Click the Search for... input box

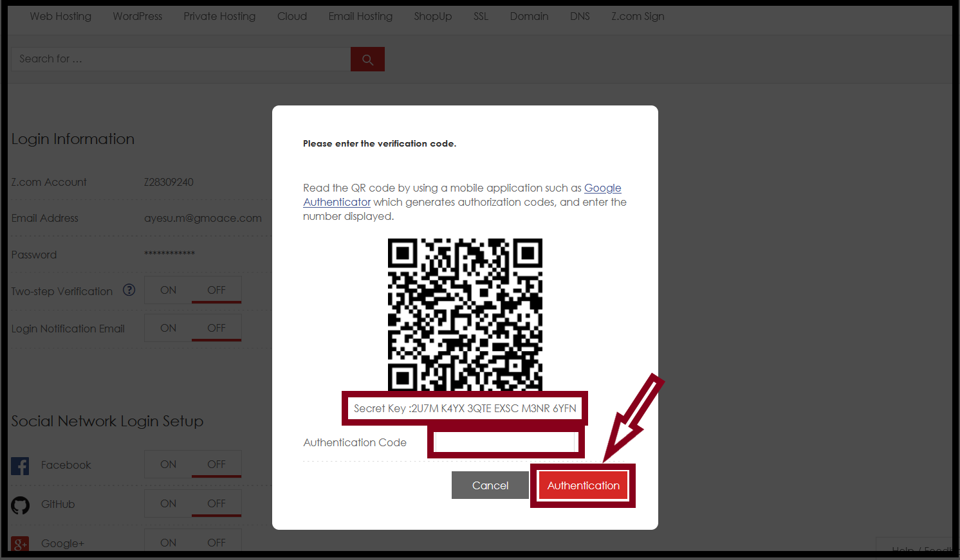(x=181, y=59)
